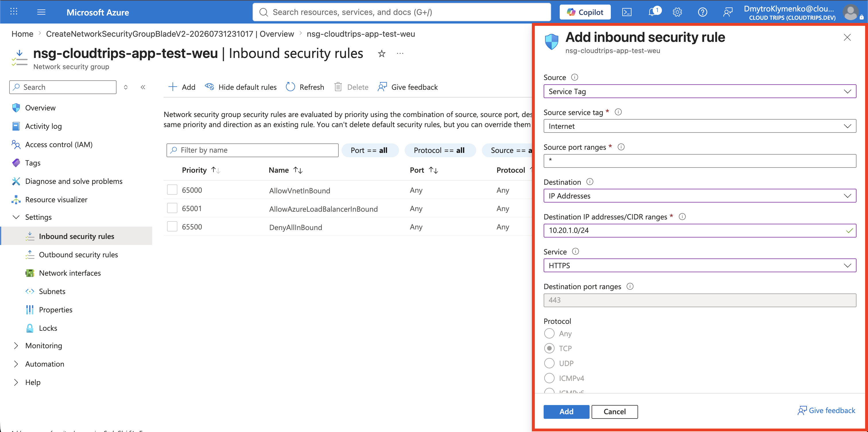This screenshot has height=432, width=868.
Task: Select the checkbox for AllowAzureLoadBalancerInBound rule
Action: (x=172, y=208)
